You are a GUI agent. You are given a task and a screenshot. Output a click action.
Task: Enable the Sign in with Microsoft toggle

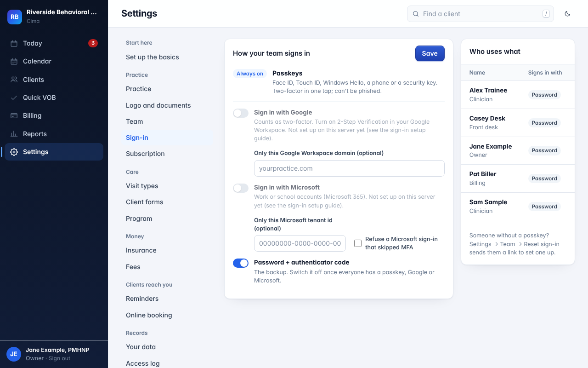241,188
